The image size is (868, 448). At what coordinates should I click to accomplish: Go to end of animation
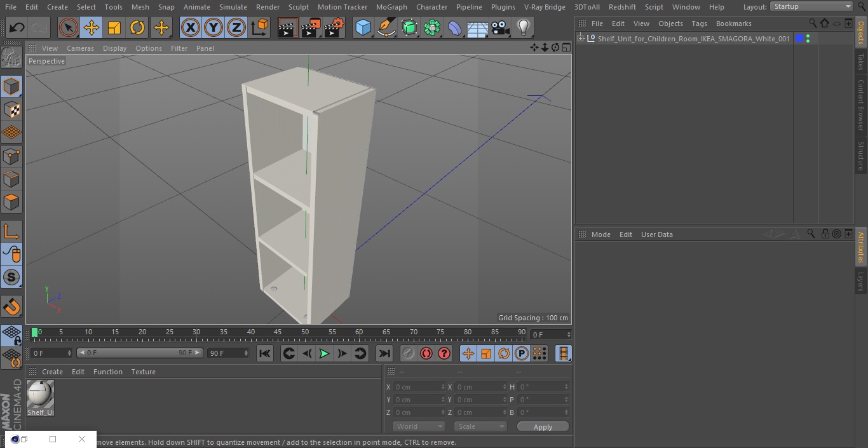(384, 353)
